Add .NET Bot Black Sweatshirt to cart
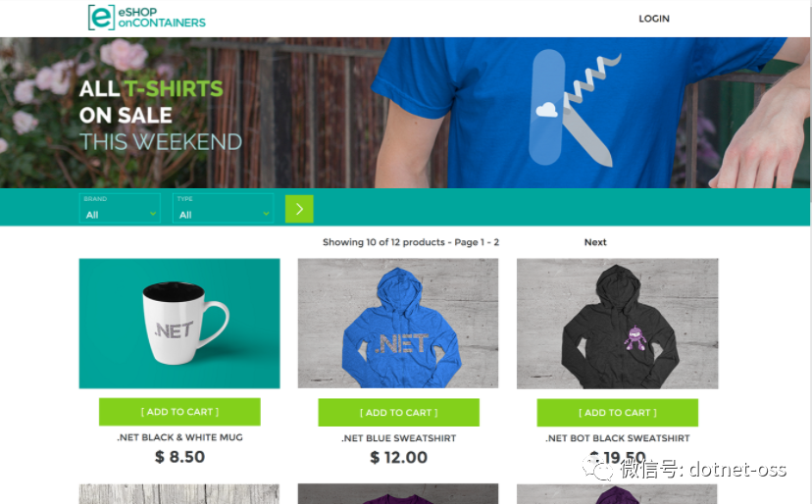 [x=617, y=412]
